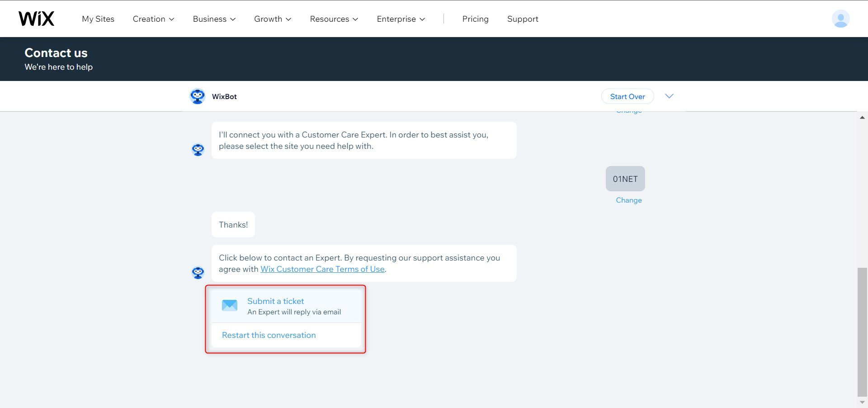Viewport: 868px width, 408px height.
Task: Select Submit a ticket option
Action: click(x=287, y=306)
